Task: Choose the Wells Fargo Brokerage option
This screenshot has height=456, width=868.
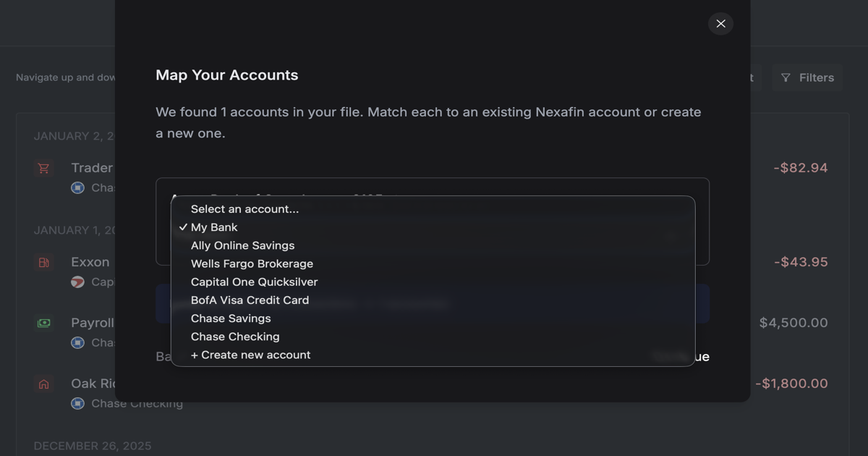Action: coord(252,263)
